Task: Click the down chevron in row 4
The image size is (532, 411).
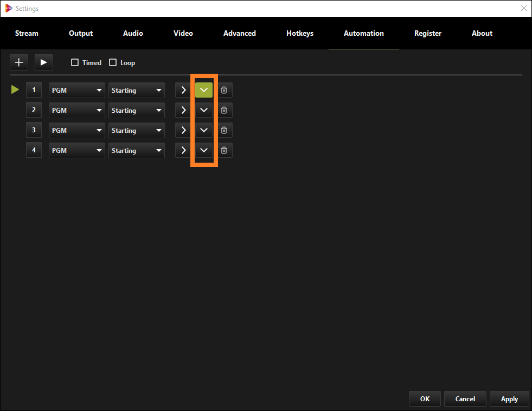Action: click(204, 150)
